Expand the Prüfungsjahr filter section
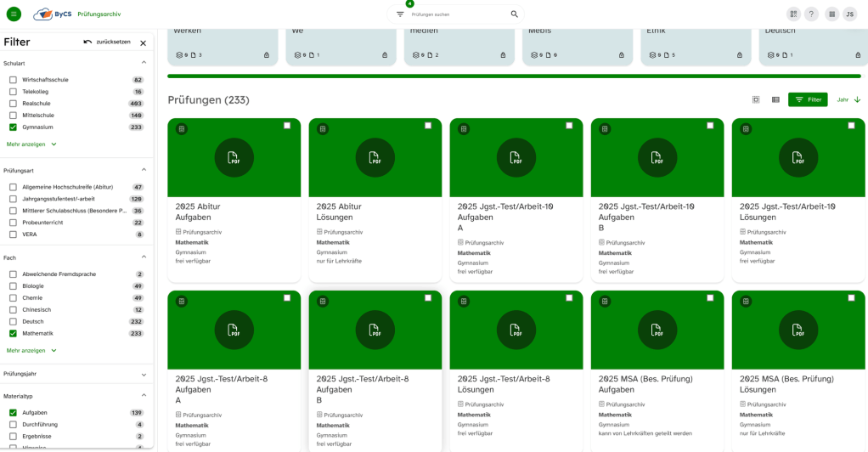The height and width of the screenshot is (452, 868). (144, 374)
